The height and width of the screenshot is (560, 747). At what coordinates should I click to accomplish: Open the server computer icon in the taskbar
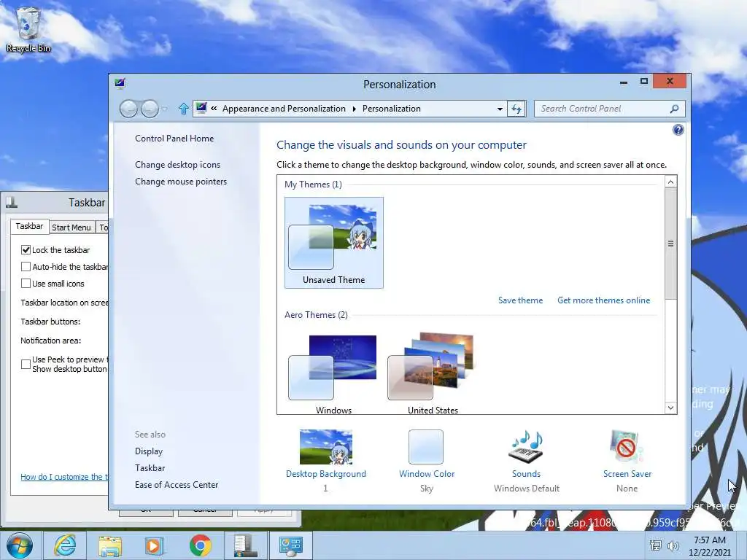[x=245, y=545]
